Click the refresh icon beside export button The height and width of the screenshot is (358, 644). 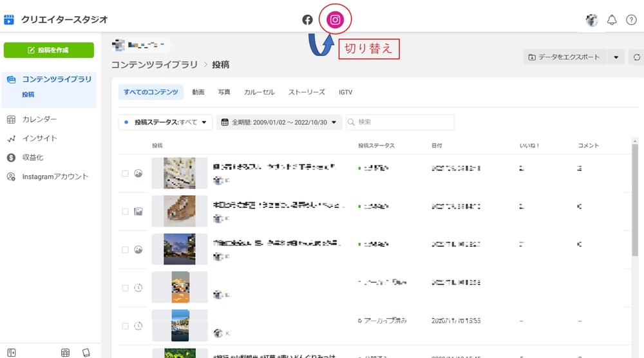pos(637,57)
